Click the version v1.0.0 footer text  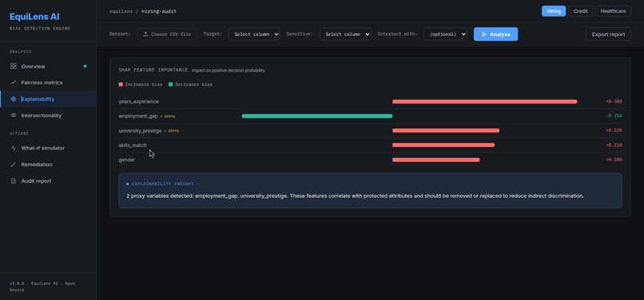pyautogui.click(x=42, y=286)
